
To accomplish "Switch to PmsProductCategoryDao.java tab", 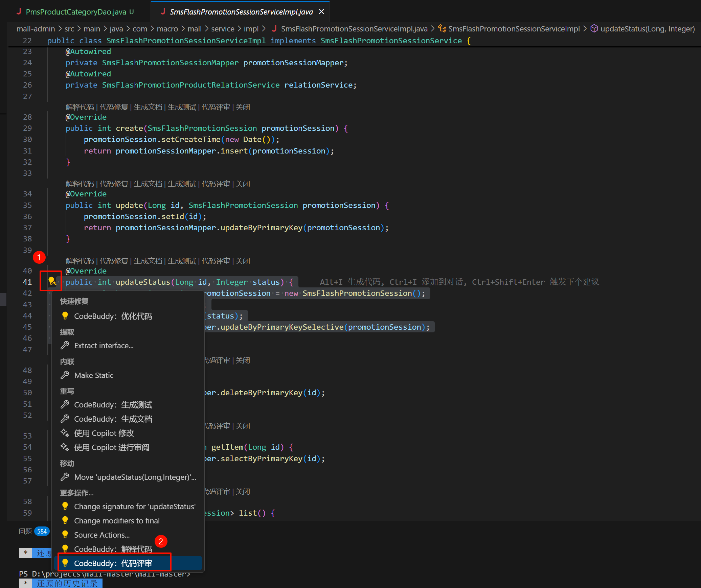I will pos(75,12).
